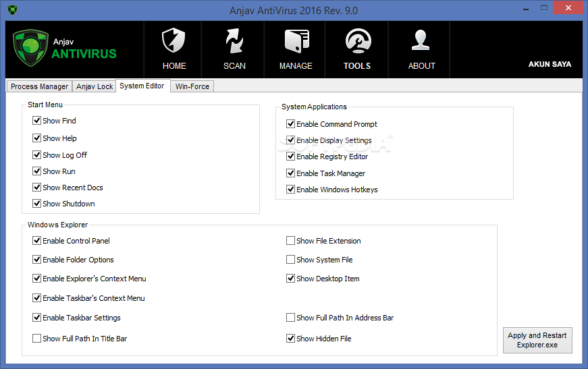
Task: Uncheck Show Hidden File
Action: click(291, 338)
